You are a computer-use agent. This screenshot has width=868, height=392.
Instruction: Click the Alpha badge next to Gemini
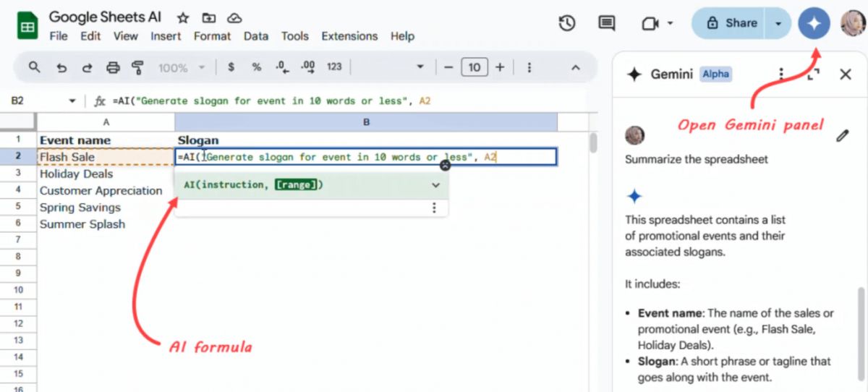pyautogui.click(x=715, y=74)
